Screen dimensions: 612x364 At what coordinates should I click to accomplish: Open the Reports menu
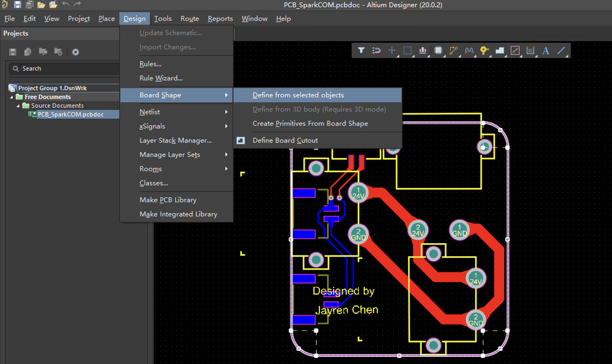pyautogui.click(x=220, y=19)
